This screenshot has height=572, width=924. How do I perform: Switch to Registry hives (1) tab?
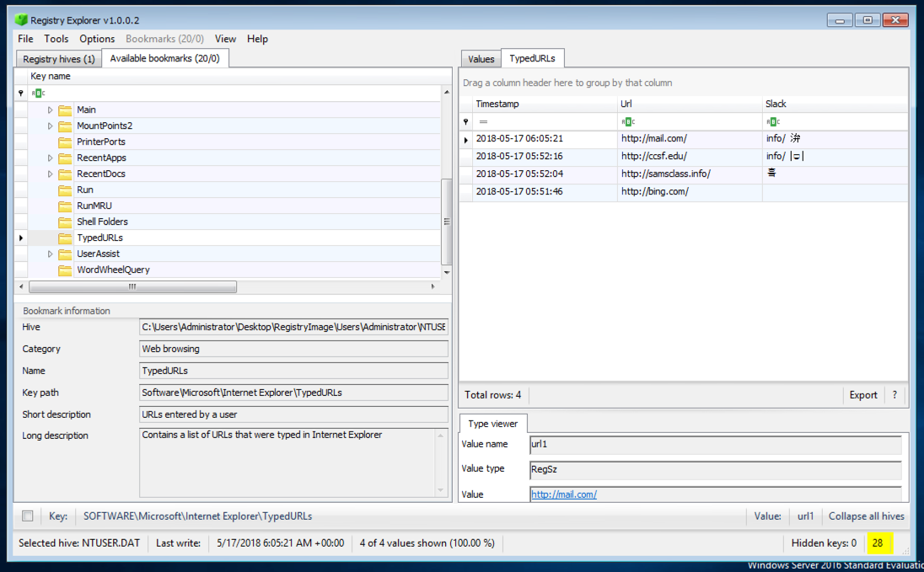(58, 59)
